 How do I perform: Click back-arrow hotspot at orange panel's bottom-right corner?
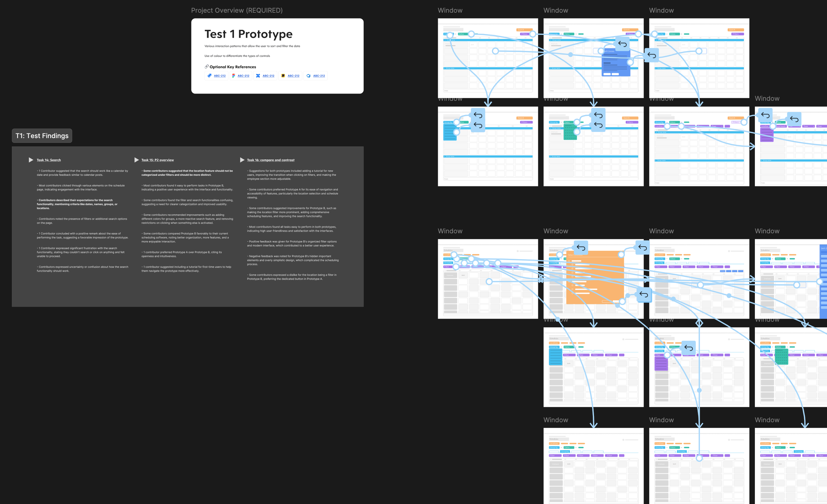(643, 294)
